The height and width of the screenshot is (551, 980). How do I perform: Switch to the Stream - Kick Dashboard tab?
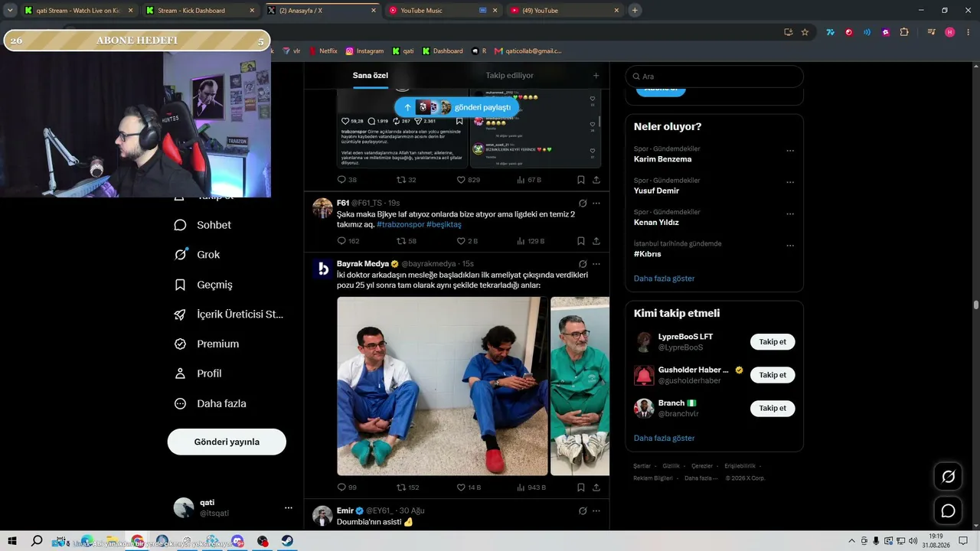pos(199,10)
